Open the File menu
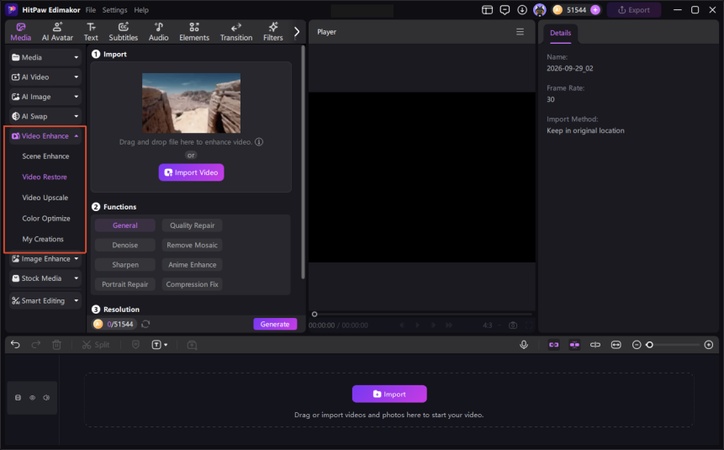This screenshot has width=724, height=450. [x=90, y=10]
